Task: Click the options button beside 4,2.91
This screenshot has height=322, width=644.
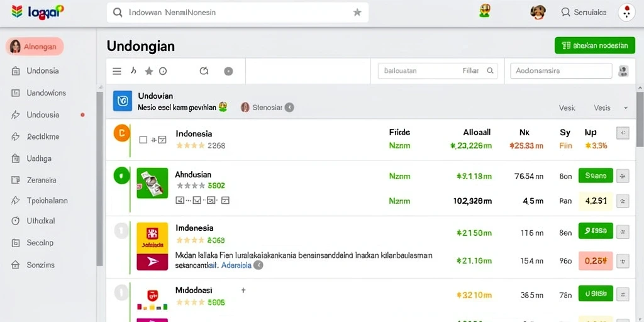Action: pos(623,201)
